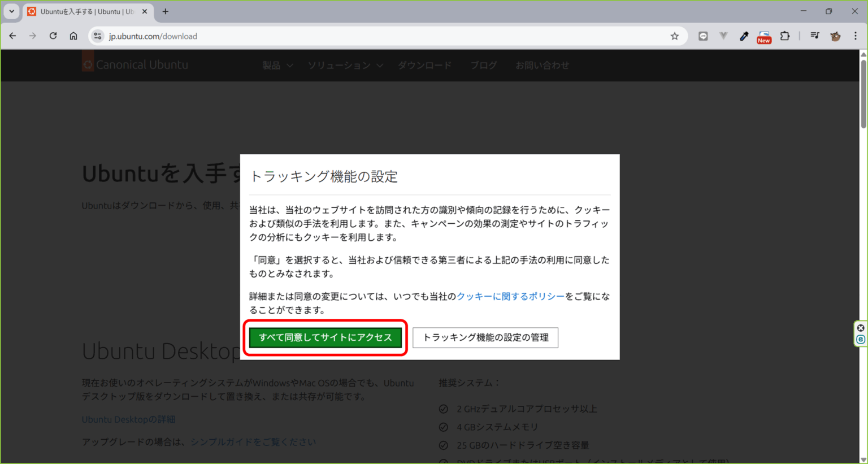Open Chrome's three-dot menu
868x464 pixels.
click(x=857, y=36)
